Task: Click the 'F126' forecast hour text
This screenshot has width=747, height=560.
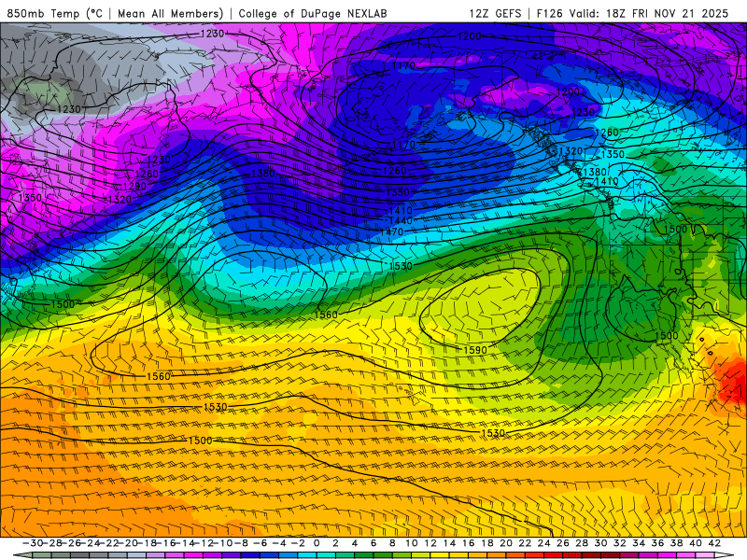Action: pos(550,13)
